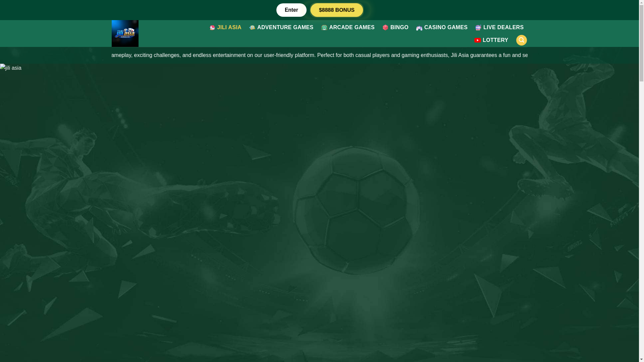The width and height of the screenshot is (644, 362).
Task: Click the orange search magnifier icon
Action: pyautogui.click(x=521, y=40)
